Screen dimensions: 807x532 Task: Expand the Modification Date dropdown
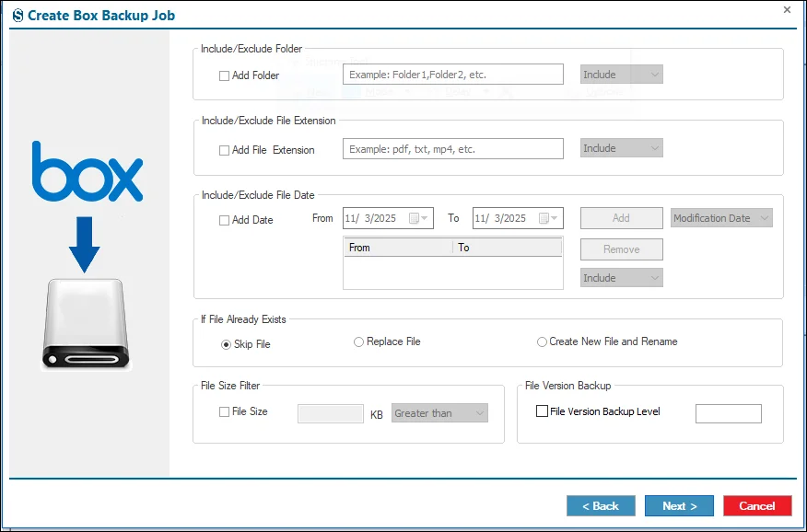pos(721,218)
